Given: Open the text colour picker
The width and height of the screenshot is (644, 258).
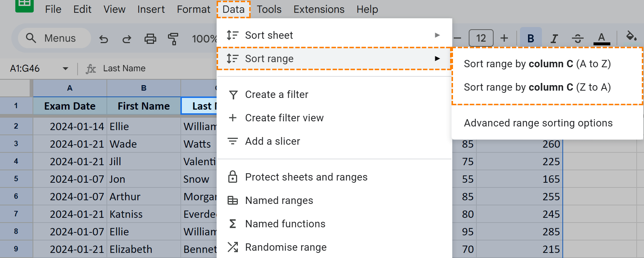Looking at the screenshot, I should tap(602, 38).
